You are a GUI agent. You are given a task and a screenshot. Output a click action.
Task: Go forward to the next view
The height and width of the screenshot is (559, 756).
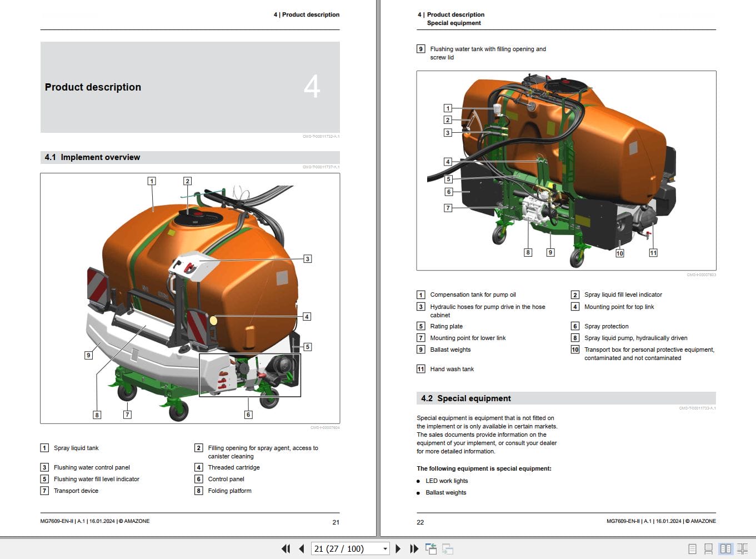tap(448, 549)
